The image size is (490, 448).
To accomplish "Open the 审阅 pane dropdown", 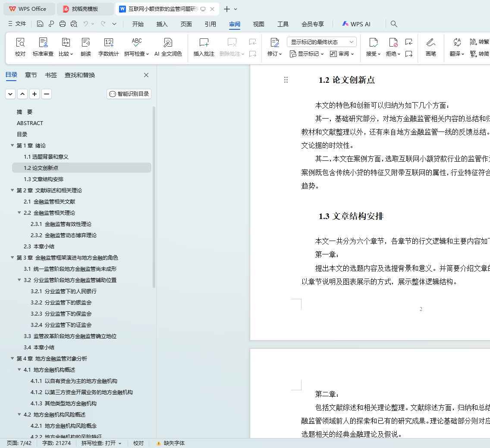I will (x=342, y=54).
